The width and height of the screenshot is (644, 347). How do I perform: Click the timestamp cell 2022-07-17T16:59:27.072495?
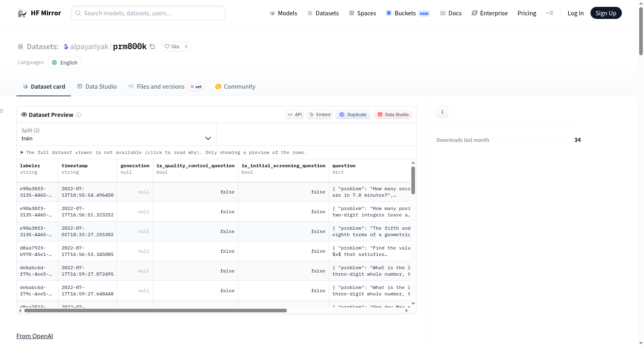coord(88,271)
